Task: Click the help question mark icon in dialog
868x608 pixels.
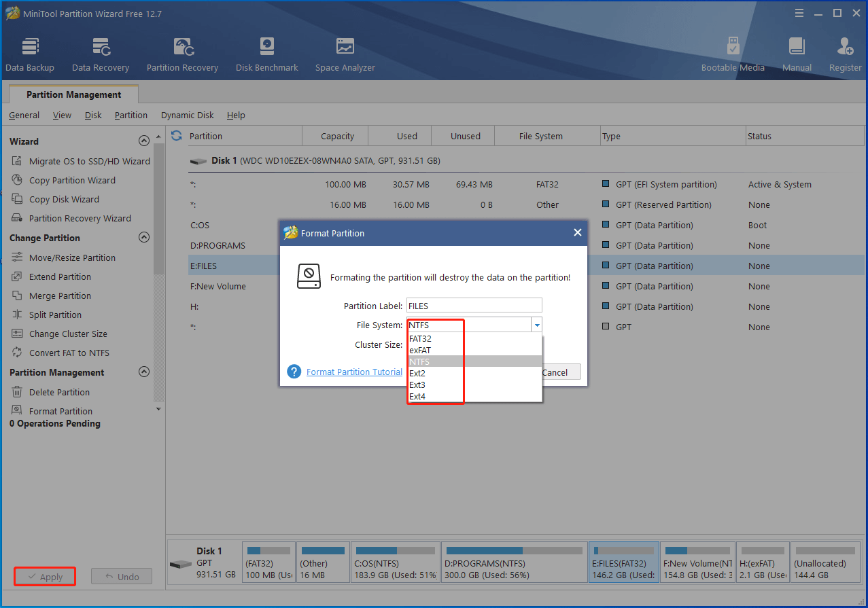Action: [294, 372]
